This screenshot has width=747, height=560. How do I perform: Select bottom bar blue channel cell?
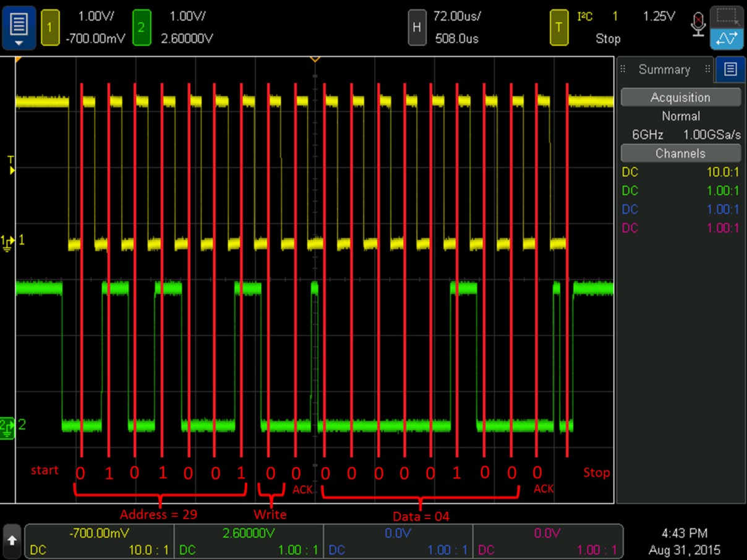[x=398, y=541]
